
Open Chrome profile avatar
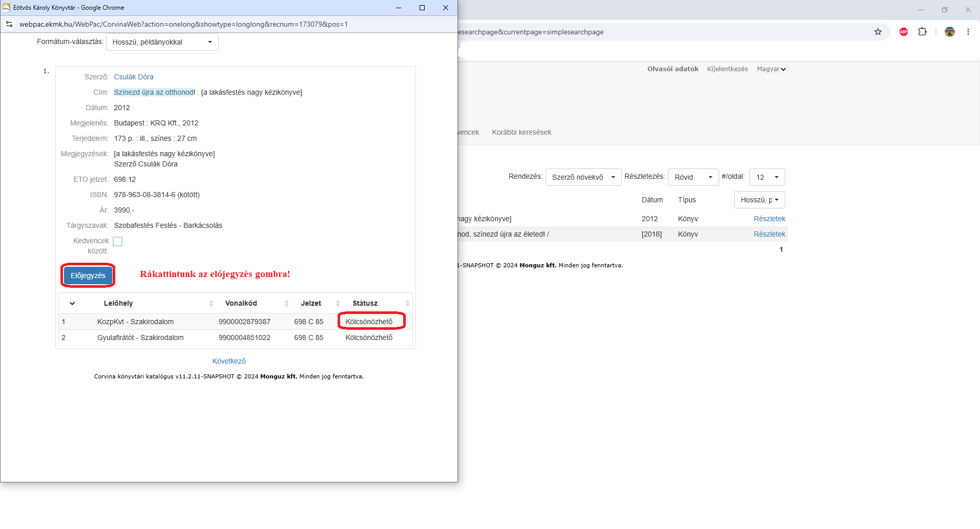tap(950, 32)
